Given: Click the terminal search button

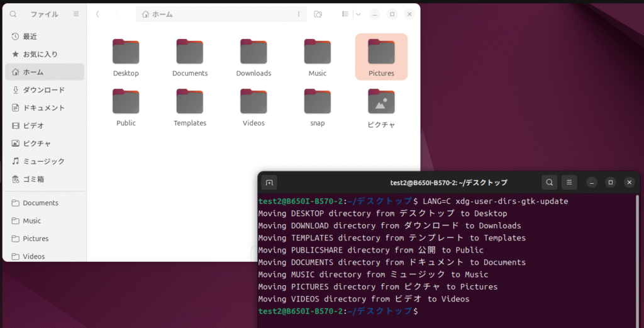Looking at the screenshot, I should point(549,183).
